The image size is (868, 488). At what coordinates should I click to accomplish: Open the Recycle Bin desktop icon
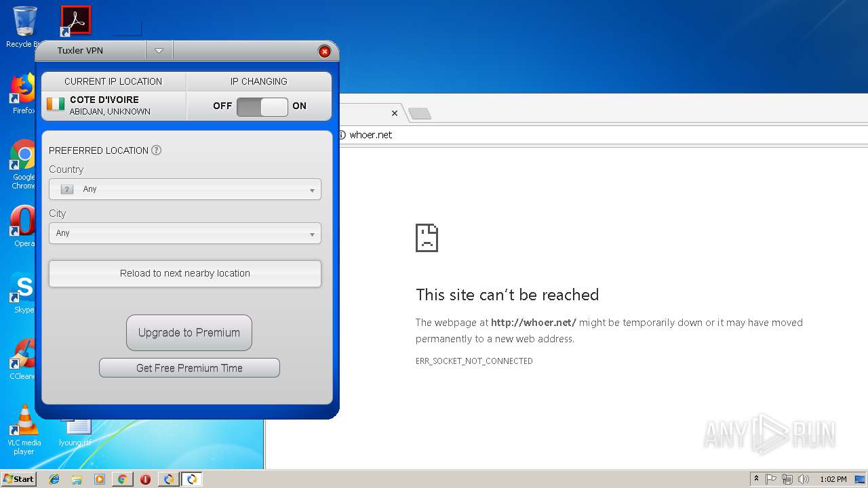pyautogui.click(x=24, y=27)
